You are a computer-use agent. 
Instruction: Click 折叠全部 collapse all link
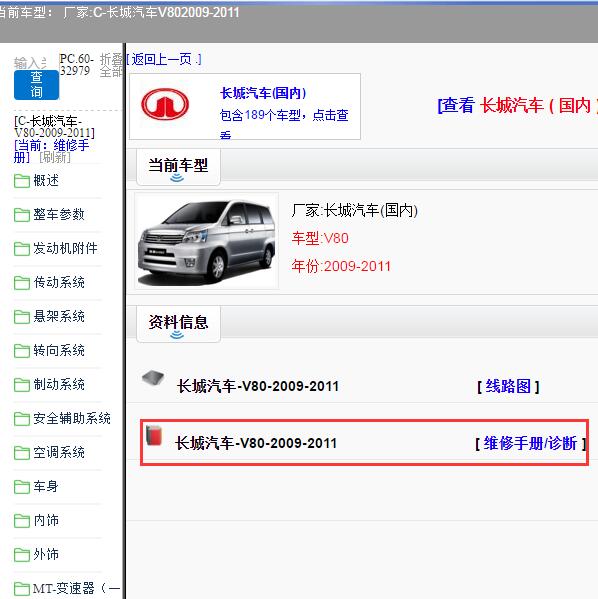point(111,65)
